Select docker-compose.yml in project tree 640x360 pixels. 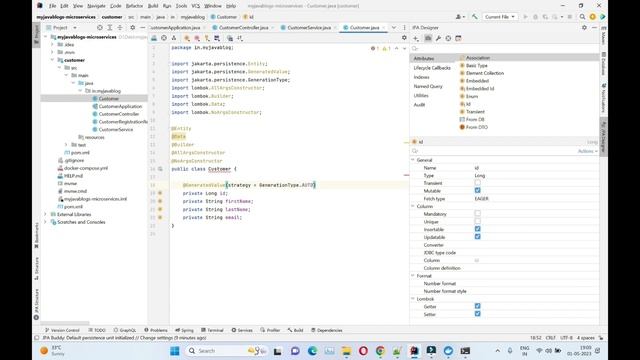pyautogui.click(x=86, y=168)
